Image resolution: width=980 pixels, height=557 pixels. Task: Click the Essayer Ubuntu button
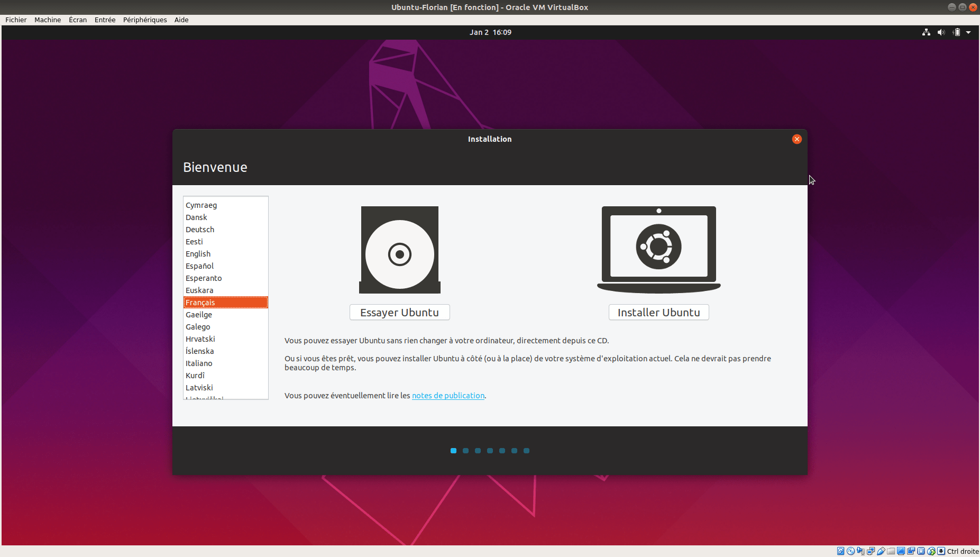[399, 313]
